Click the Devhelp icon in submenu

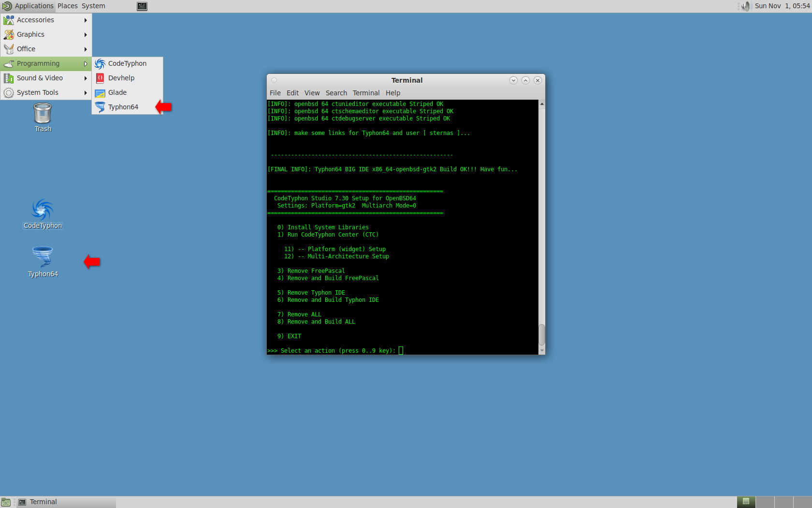point(100,78)
